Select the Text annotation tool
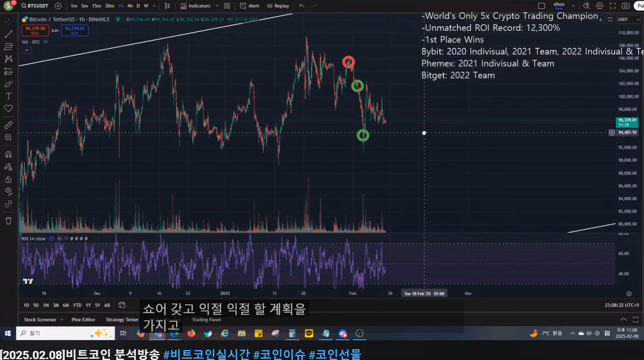This screenshot has height=360, width=644. click(x=9, y=96)
